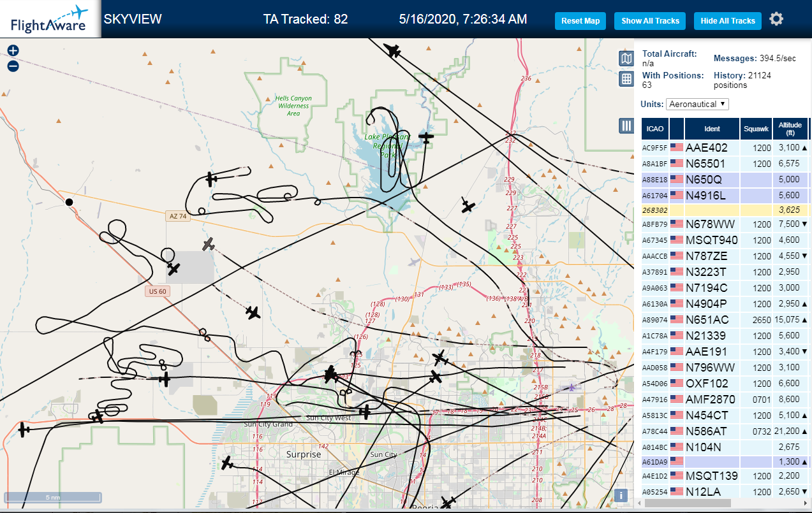Click the 5 nm scale bar
Screen dimensions: 812x513
[x=53, y=497]
